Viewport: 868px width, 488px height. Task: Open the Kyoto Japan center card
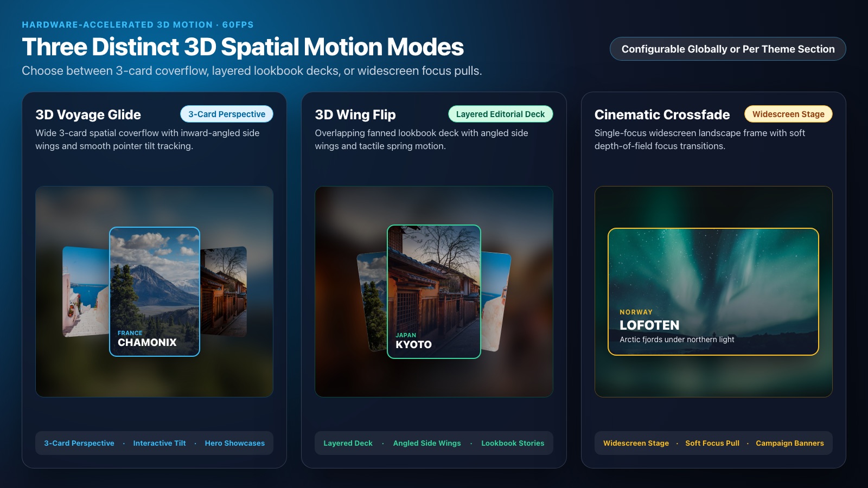434,292
